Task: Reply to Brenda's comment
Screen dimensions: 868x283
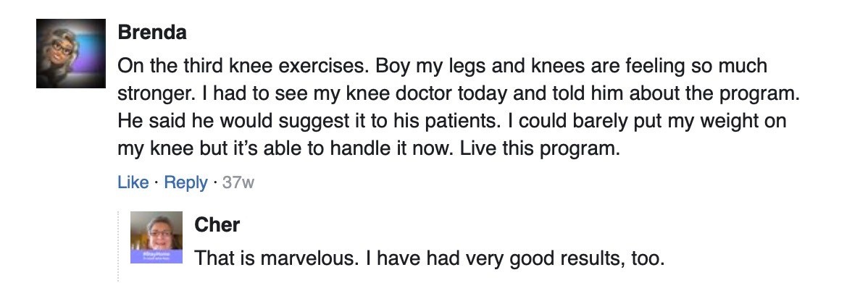Action: point(186,182)
